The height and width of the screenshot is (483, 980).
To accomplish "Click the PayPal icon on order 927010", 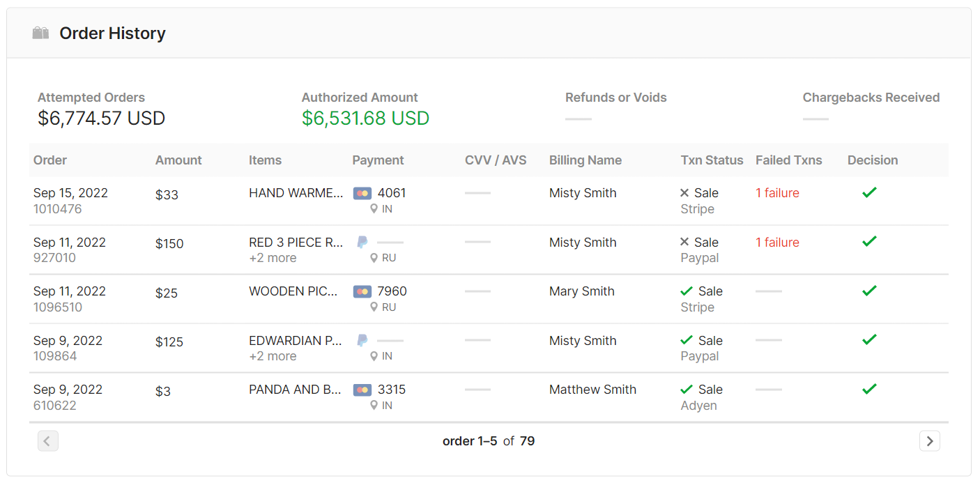I will tap(362, 243).
